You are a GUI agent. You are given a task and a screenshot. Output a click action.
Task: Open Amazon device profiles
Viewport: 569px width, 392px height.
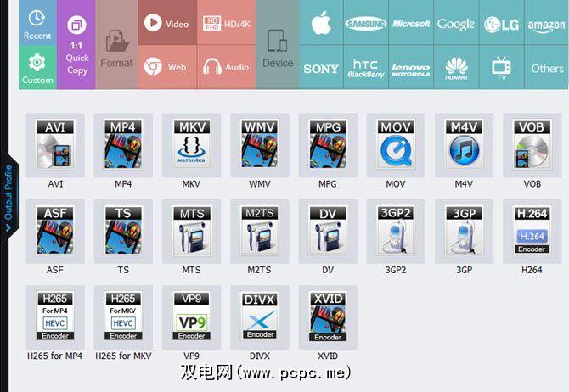click(547, 22)
